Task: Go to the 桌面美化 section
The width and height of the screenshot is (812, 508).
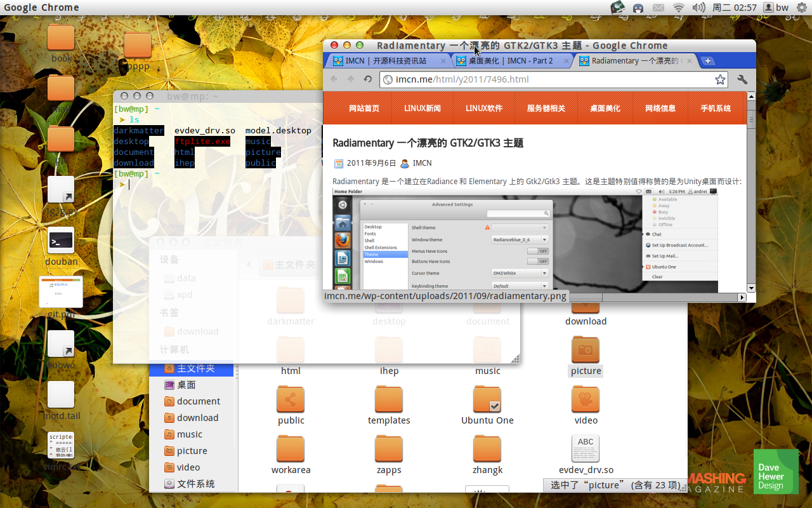Action: click(605, 109)
